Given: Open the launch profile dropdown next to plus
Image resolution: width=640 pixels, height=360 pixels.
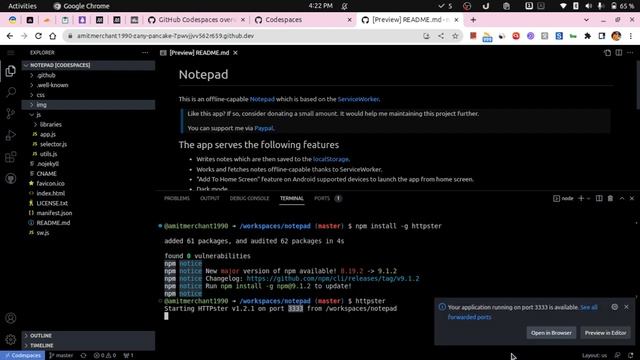Looking at the screenshot, I should coord(589,198).
